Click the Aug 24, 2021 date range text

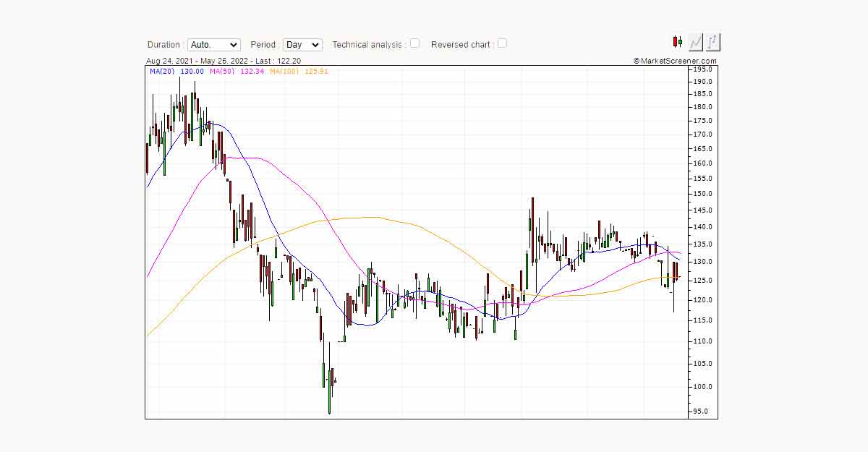point(168,61)
